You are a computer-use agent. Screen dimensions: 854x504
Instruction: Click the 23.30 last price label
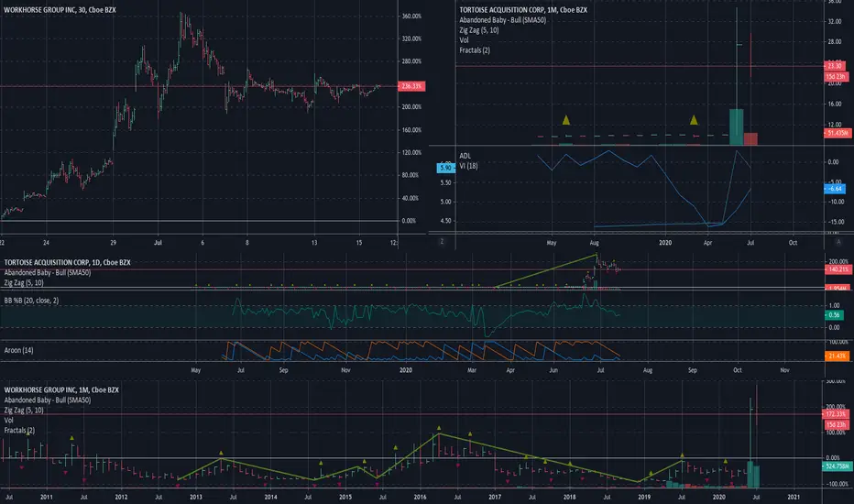coord(836,66)
